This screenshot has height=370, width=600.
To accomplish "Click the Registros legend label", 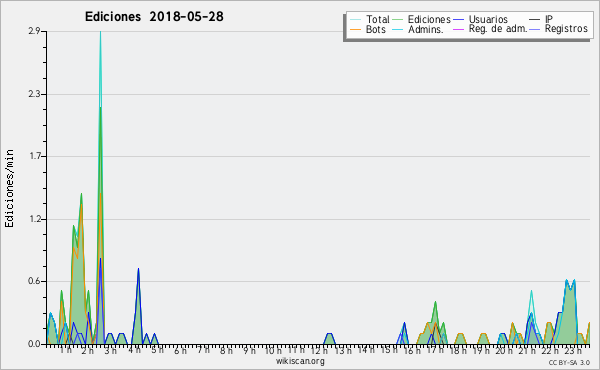I will (x=566, y=29).
